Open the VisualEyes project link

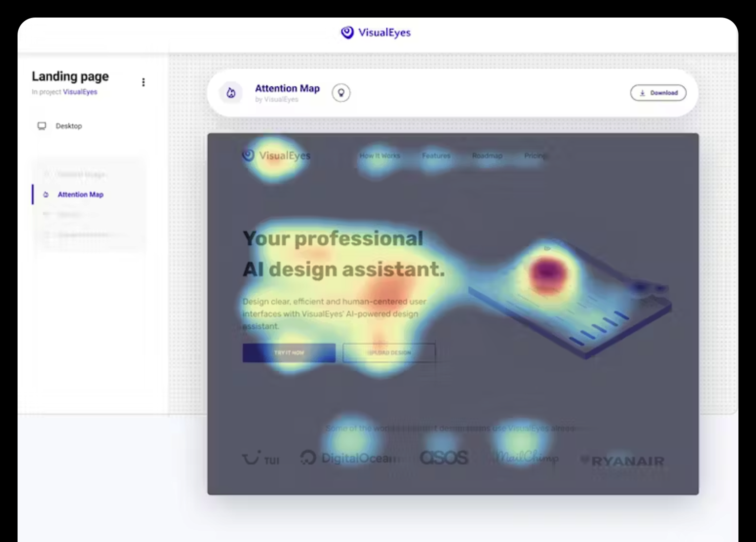click(80, 92)
